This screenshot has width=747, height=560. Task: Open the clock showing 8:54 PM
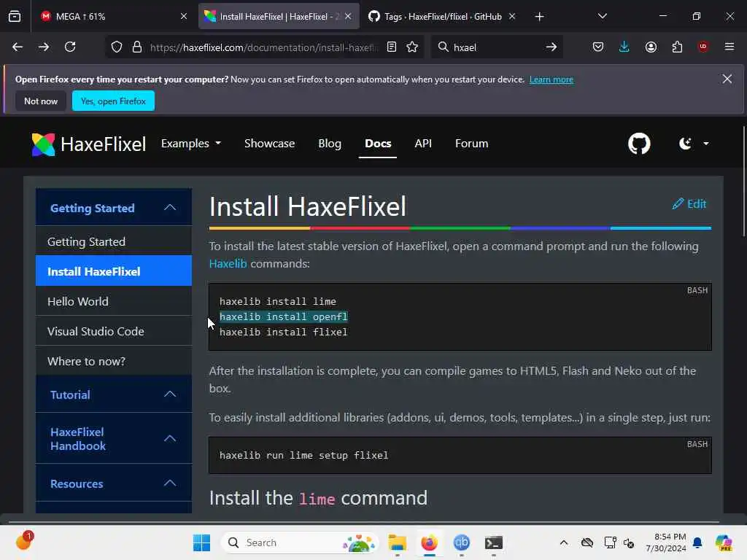(x=666, y=542)
